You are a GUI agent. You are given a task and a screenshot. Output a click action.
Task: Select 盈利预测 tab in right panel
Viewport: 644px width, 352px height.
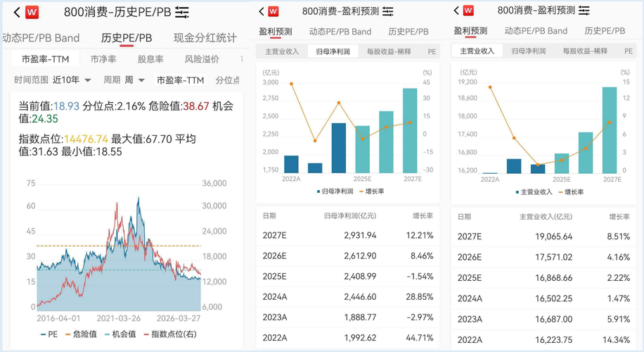pyautogui.click(x=470, y=31)
